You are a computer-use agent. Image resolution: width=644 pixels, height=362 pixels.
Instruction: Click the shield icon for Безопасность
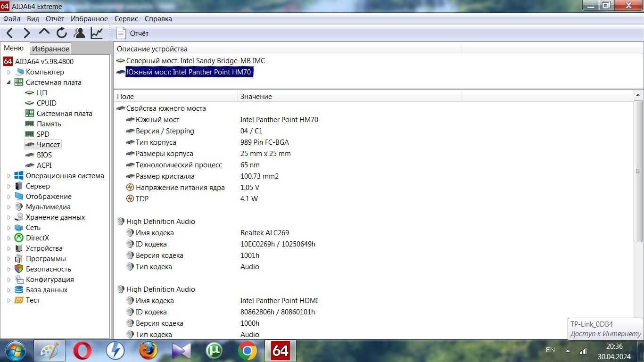[19, 269]
